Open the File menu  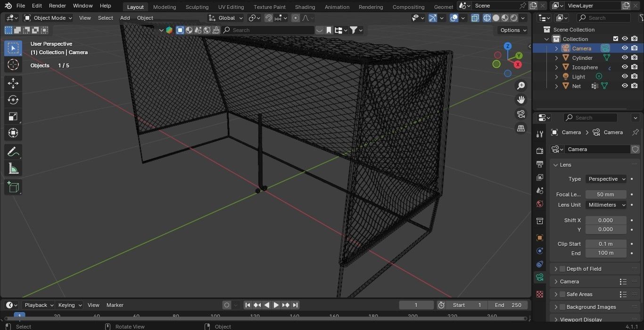20,6
